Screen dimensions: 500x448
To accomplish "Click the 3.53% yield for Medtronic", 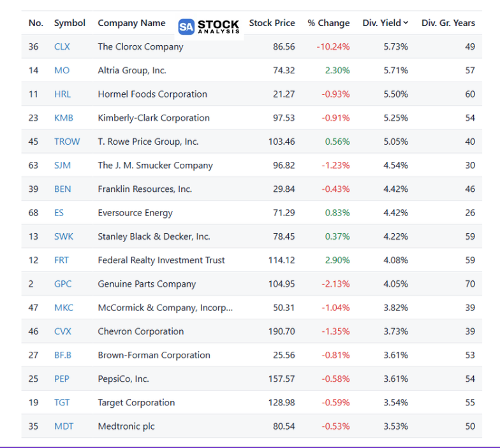I will pos(395,426).
